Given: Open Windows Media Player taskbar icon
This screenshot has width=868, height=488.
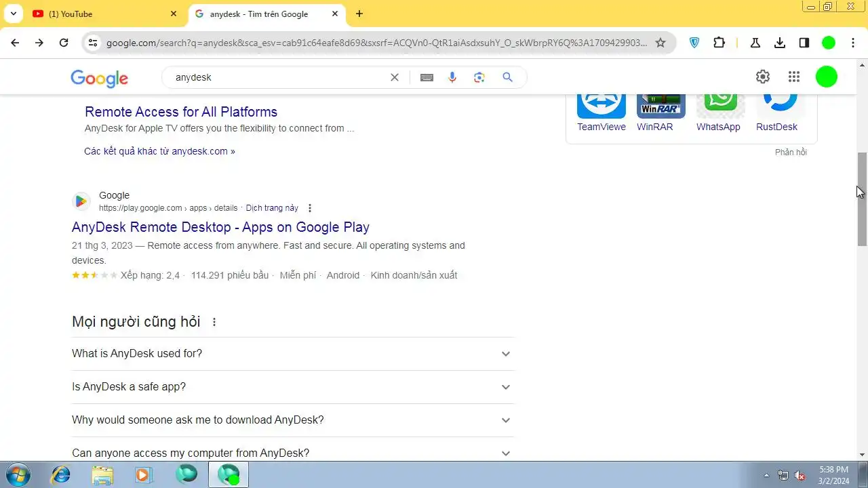Looking at the screenshot, I should coord(143,474).
